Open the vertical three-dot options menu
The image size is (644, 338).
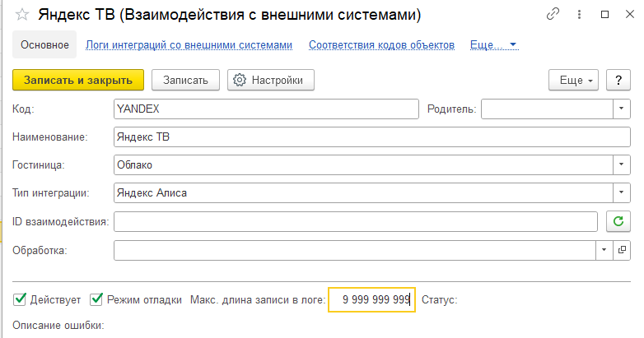coord(579,15)
